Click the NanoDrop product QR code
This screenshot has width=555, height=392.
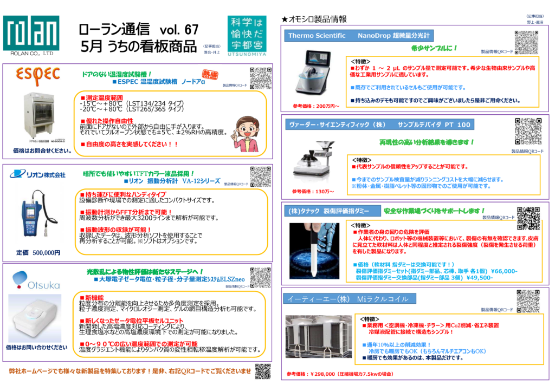pos(526,42)
